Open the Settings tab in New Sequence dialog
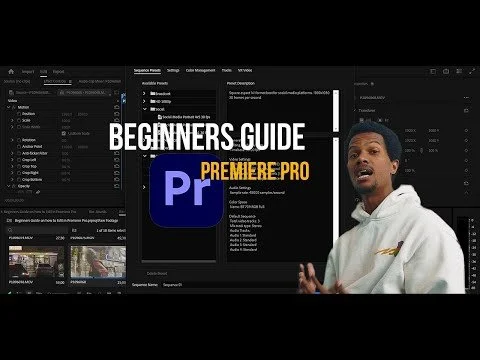Screen dimensions: 480x360 [173, 70]
